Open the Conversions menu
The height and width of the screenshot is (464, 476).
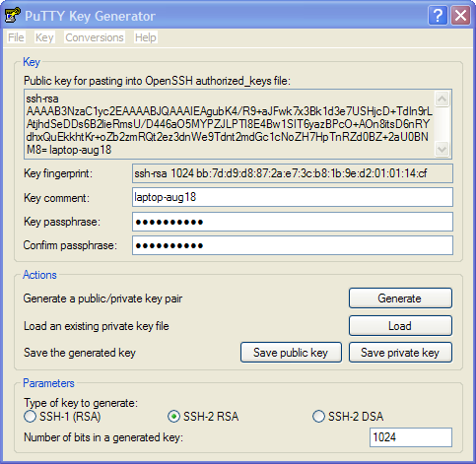95,37
